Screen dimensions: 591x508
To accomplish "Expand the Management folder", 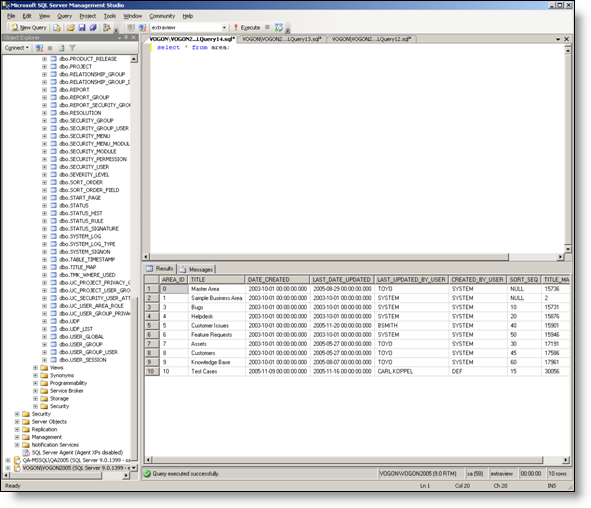I will (x=17, y=437).
